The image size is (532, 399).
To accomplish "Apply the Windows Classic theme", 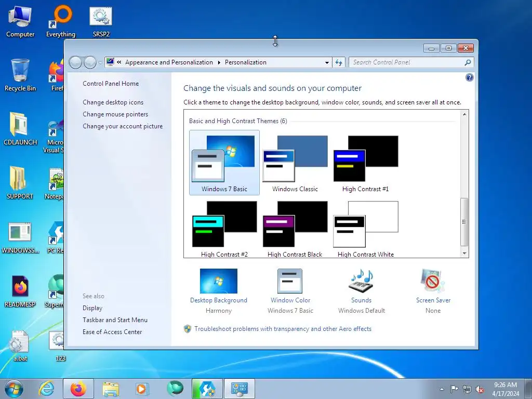I will pyautogui.click(x=295, y=163).
